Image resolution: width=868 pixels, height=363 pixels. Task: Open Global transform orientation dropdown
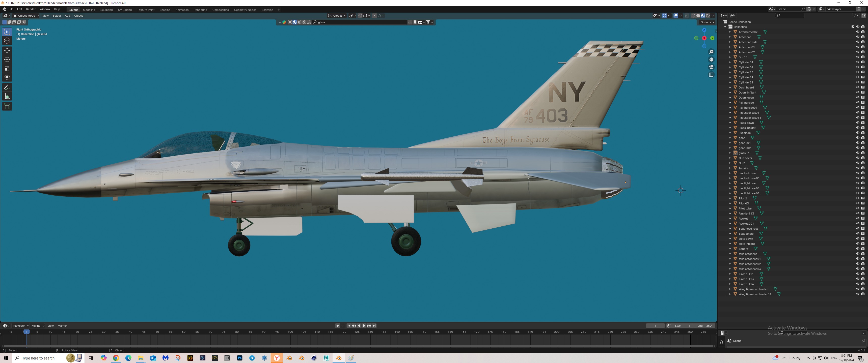click(x=337, y=15)
